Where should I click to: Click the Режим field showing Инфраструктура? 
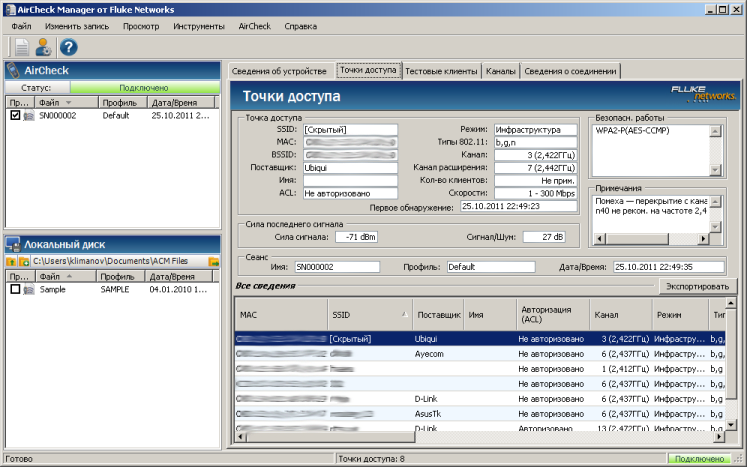(535, 130)
